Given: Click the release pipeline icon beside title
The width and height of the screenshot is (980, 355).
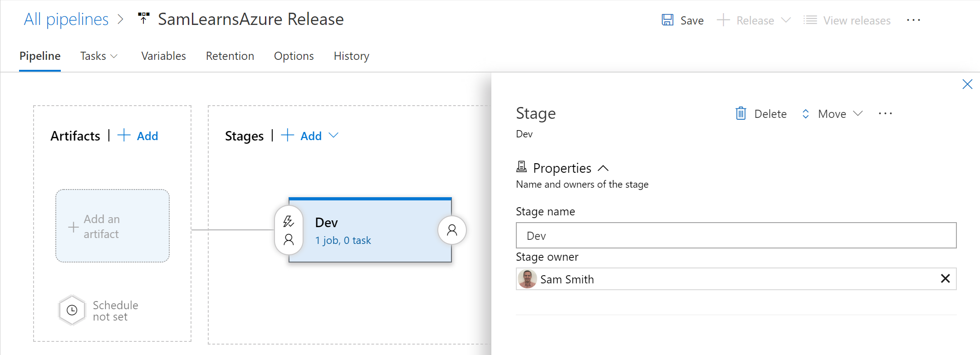Looking at the screenshot, I should [x=144, y=19].
